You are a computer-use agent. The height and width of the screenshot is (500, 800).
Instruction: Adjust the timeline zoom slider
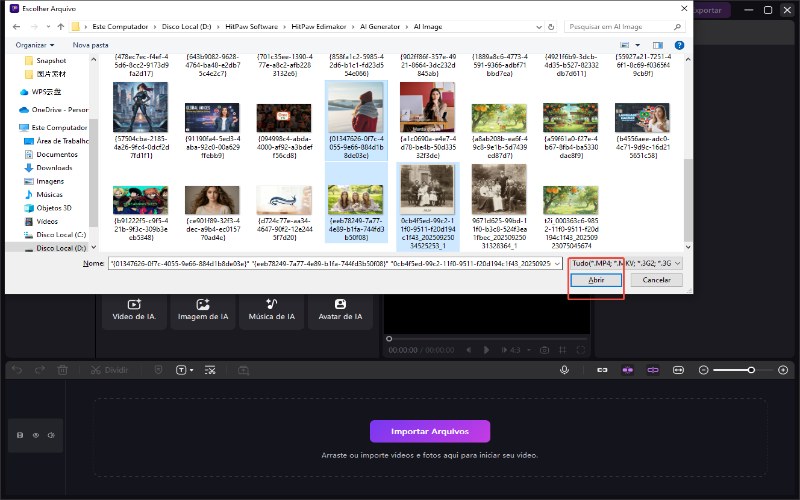click(x=751, y=370)
